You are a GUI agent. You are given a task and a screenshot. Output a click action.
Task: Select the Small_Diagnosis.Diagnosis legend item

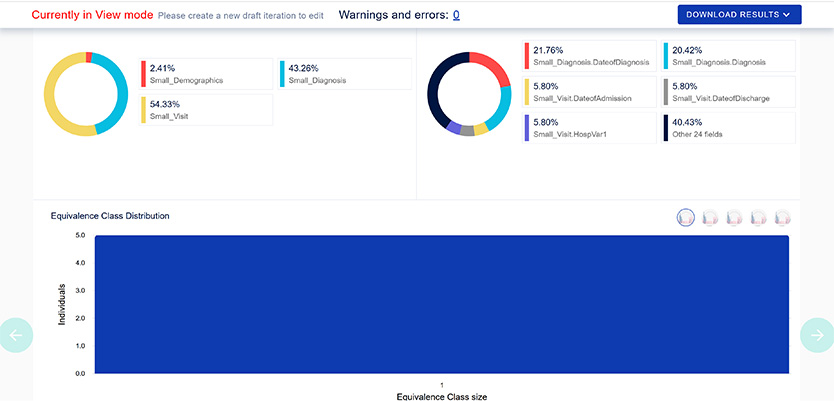click(728, 56)
